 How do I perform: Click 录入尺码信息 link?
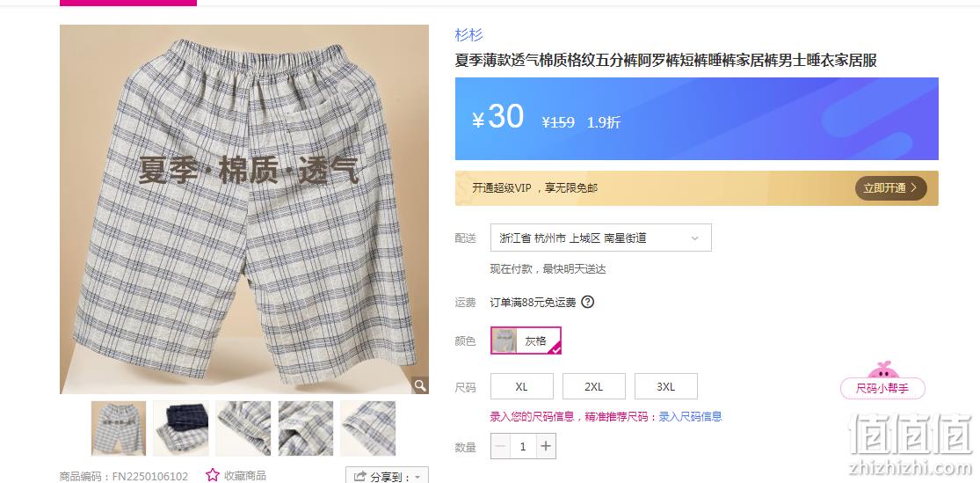pos(690,417)
